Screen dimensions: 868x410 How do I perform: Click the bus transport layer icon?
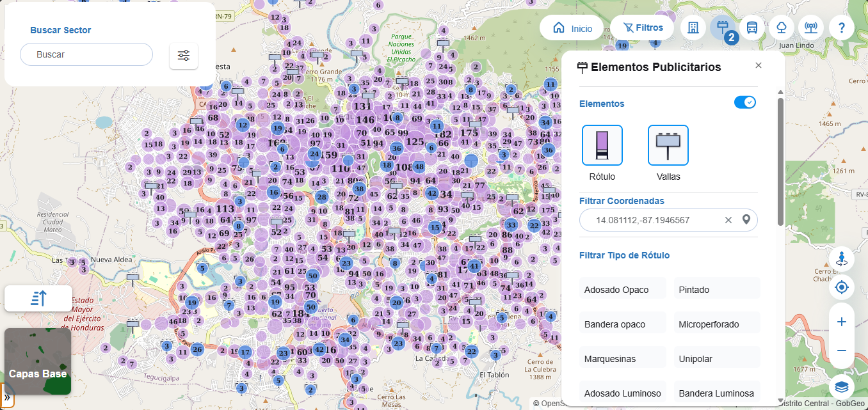[x=752, y=28]
